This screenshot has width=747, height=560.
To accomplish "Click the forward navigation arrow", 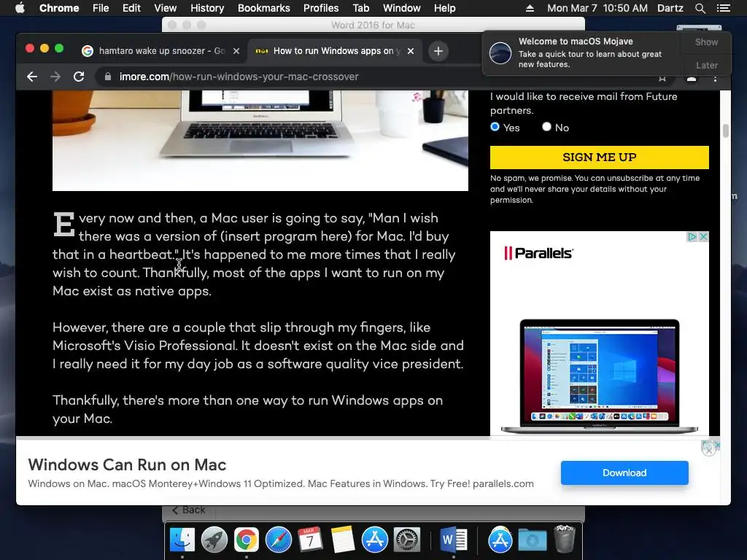I will (x=55, y=77).
